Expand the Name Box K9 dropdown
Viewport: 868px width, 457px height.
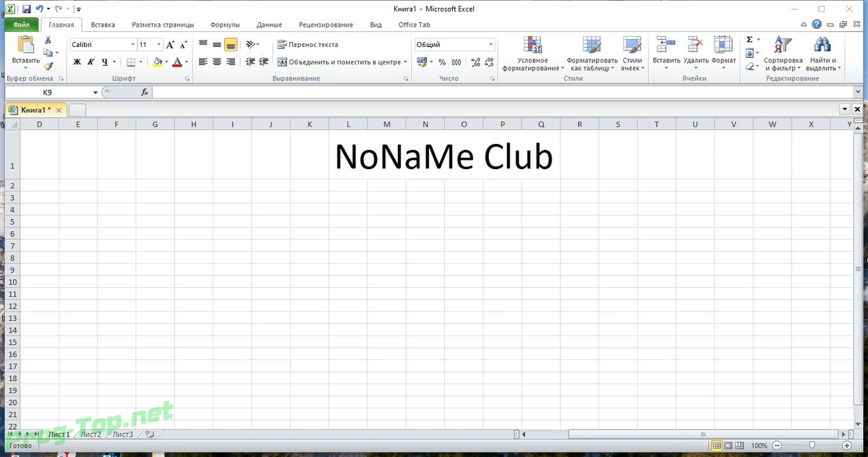tap(95, 93)
